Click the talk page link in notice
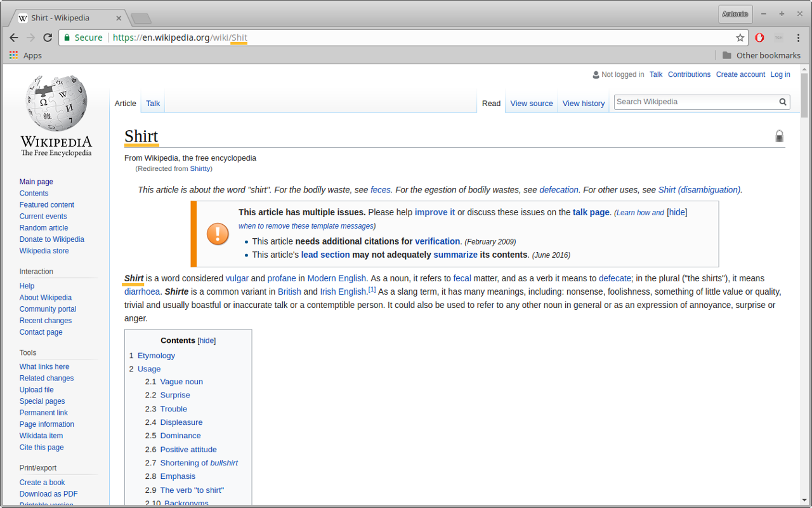The width and height of the screenshot is (812, 508). point(591,212)
